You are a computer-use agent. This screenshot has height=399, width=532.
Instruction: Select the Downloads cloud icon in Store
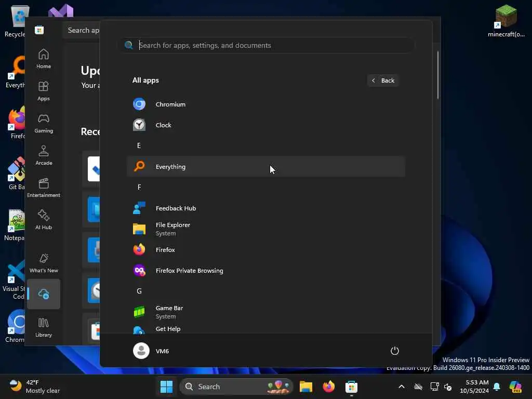coord(44,294)
